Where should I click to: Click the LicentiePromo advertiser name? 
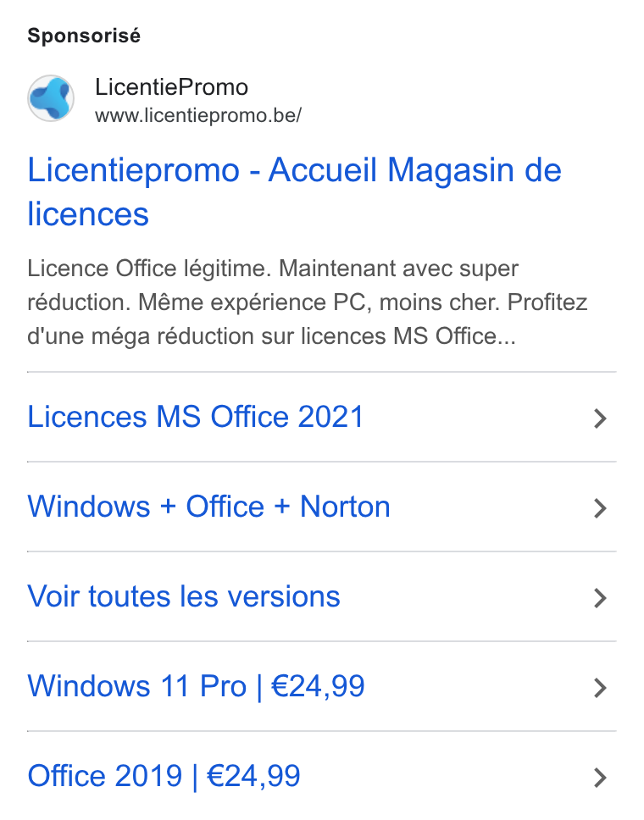172,86
